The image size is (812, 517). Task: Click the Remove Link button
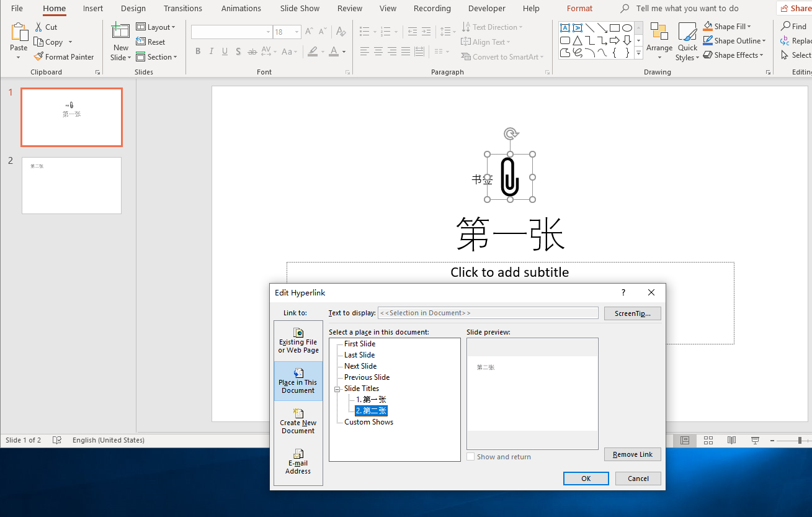633,454
